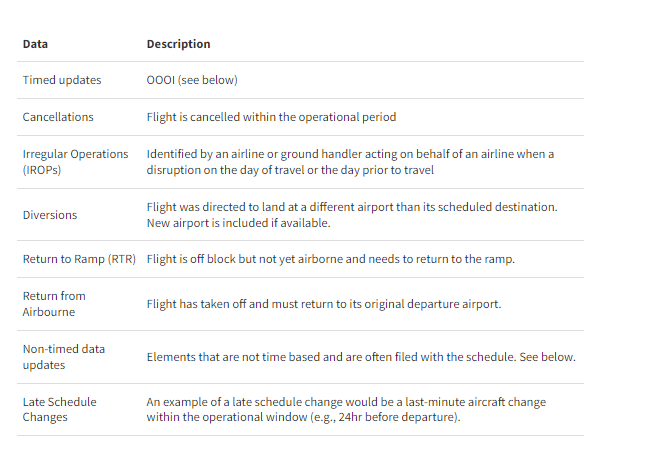Select the Diversions row label
Viewport: 660px width, 475px height.
[50, 215]
